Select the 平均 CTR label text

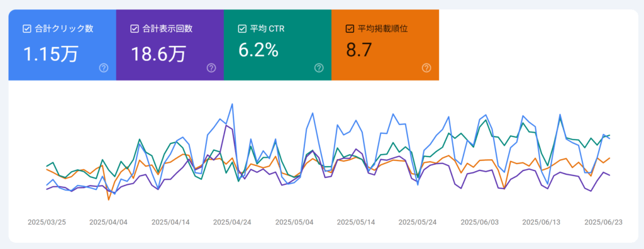[x=267, y=29]
